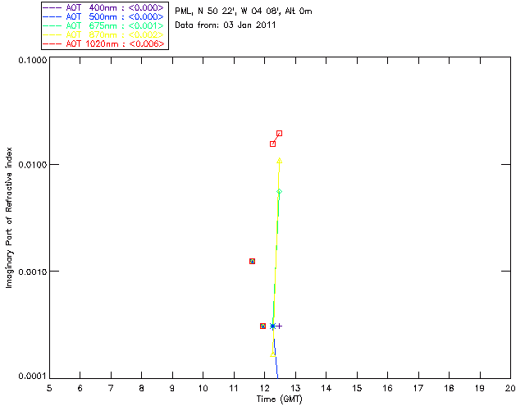Click the AOT 1020nm red legend entry
The width and height of the screenshot is (525, 420).
[x=104, y=43]
